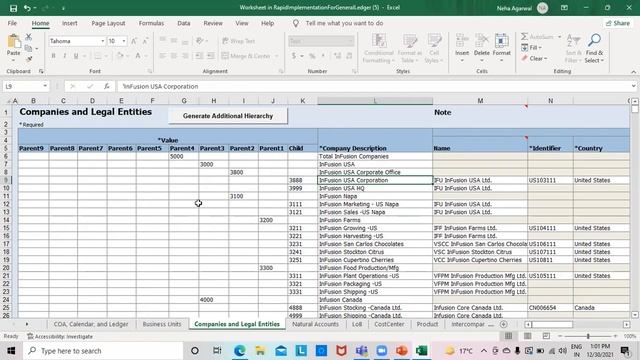The width and height of the screenshot is (640, 360).
Task: Click Decrease Font Size icon
Action: coord(145,41)
